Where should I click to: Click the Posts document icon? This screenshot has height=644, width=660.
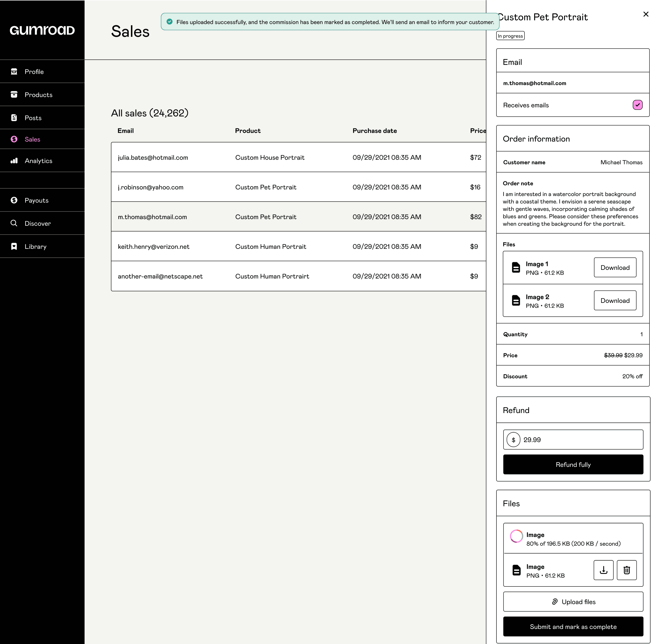pyautogui.click(x=14, y=118)
